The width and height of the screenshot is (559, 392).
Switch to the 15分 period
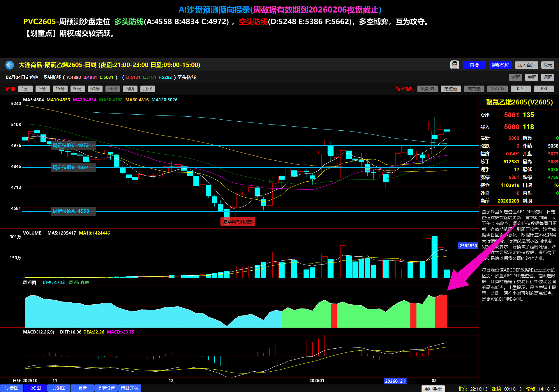pyautogui.click(x=60, y=89)
